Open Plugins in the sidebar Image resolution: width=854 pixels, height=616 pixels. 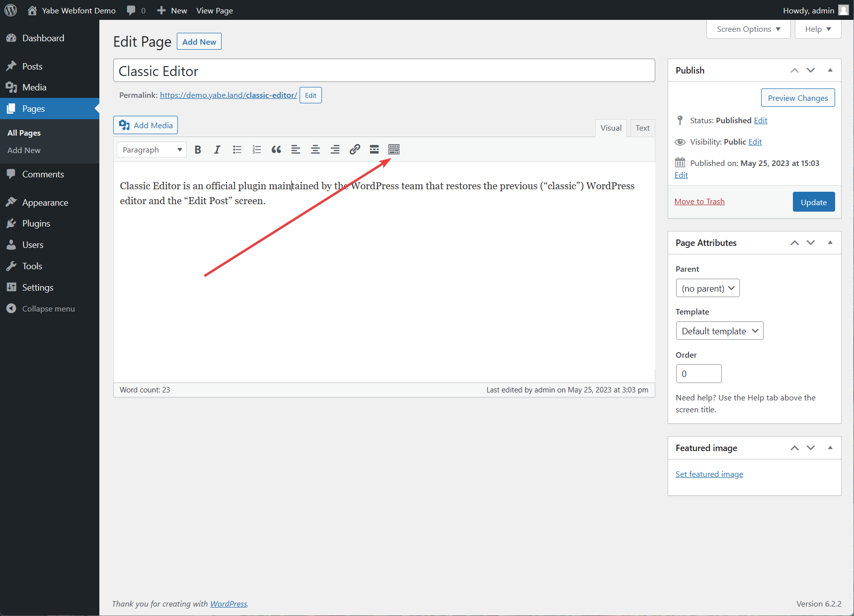[50, 224]
